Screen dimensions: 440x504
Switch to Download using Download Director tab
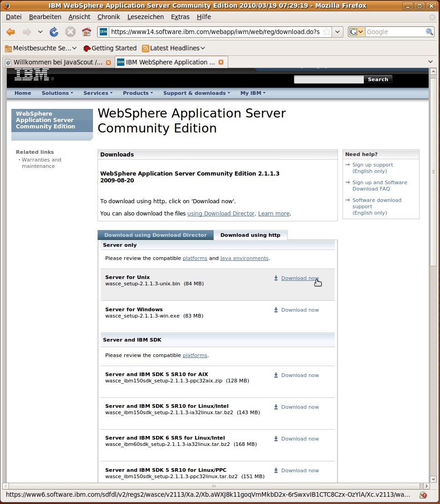155,235
